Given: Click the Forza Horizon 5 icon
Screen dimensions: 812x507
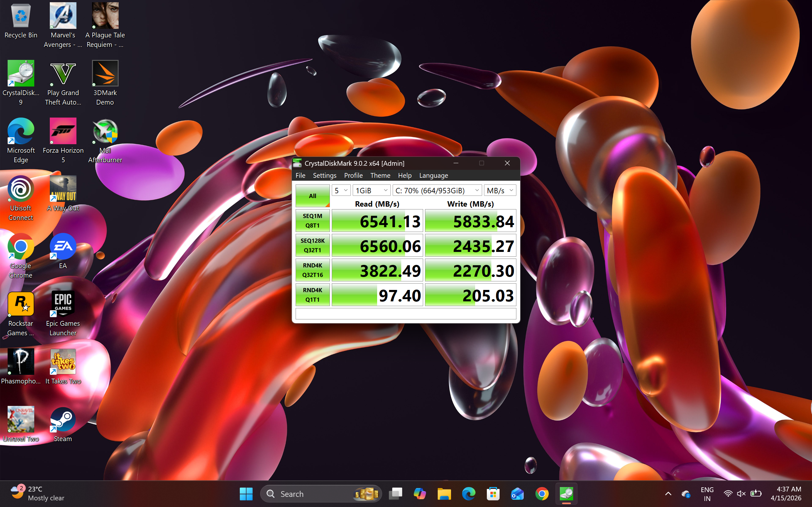Looking at the screenshot, I should pyautogui.click(x=63, y=132).
